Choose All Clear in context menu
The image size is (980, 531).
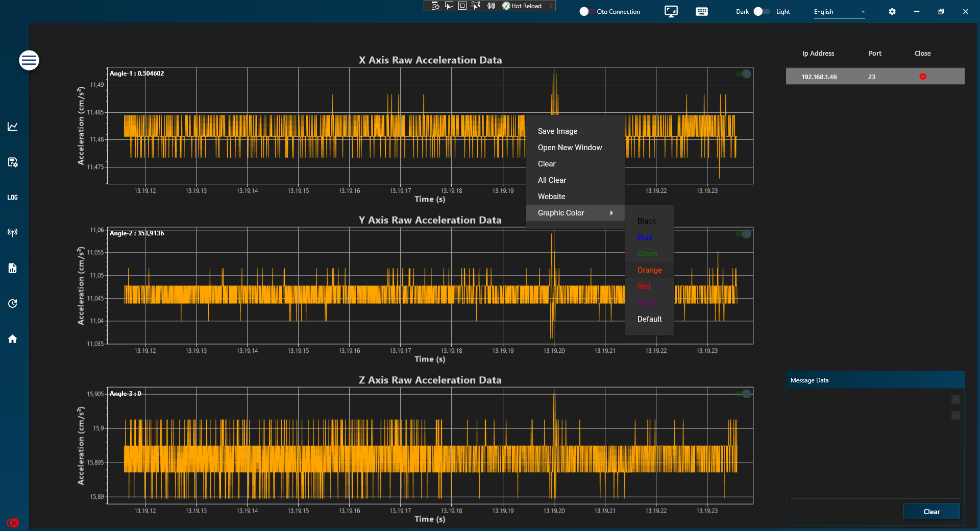[552, 180]
